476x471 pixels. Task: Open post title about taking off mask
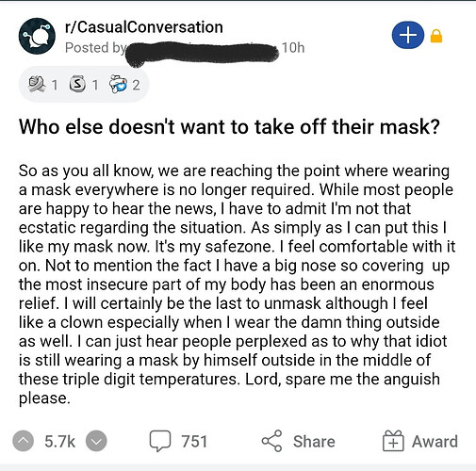(x=229, y=127)
